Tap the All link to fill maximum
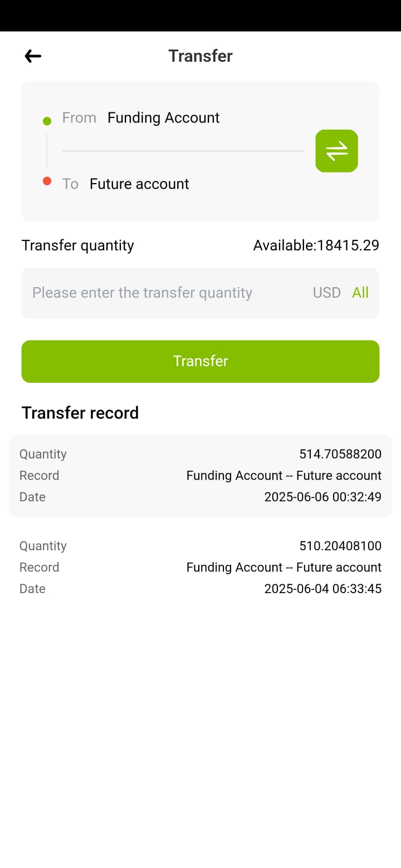The height and width of the screenshot is (868, 401). coord(360,293)
